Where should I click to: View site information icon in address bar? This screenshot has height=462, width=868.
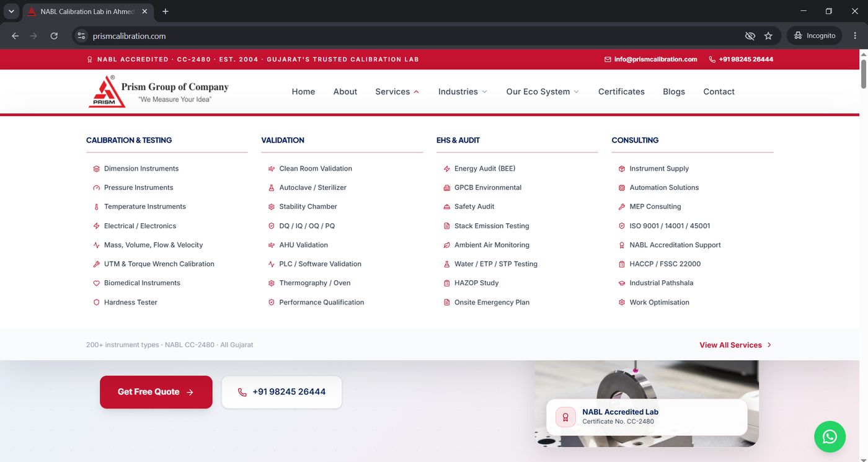pyautogui.click(x=81, y=36)
